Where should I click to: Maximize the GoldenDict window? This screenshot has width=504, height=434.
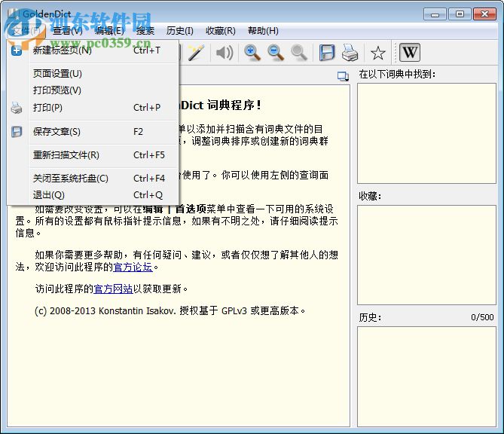point(460,14)
